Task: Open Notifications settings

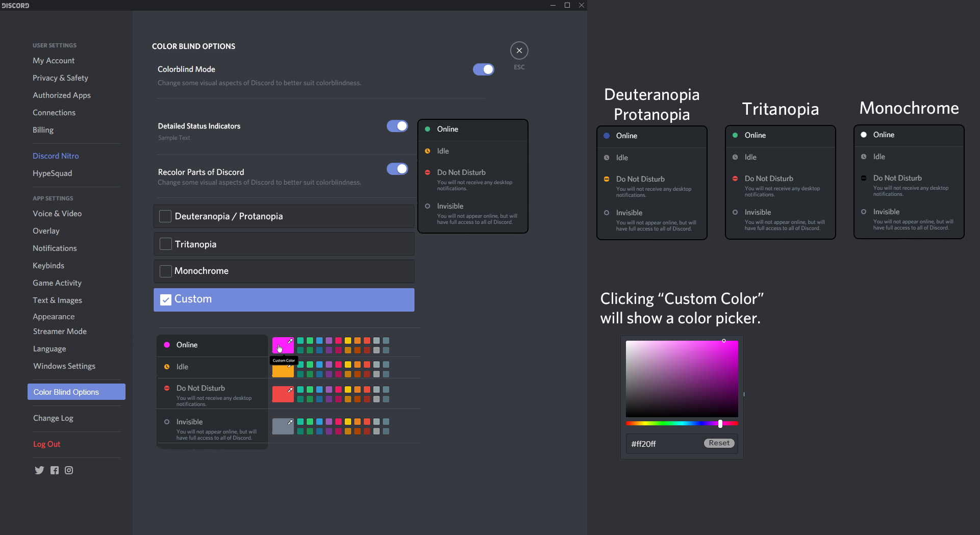Action: pyautogui.click(x=55, y=248)
